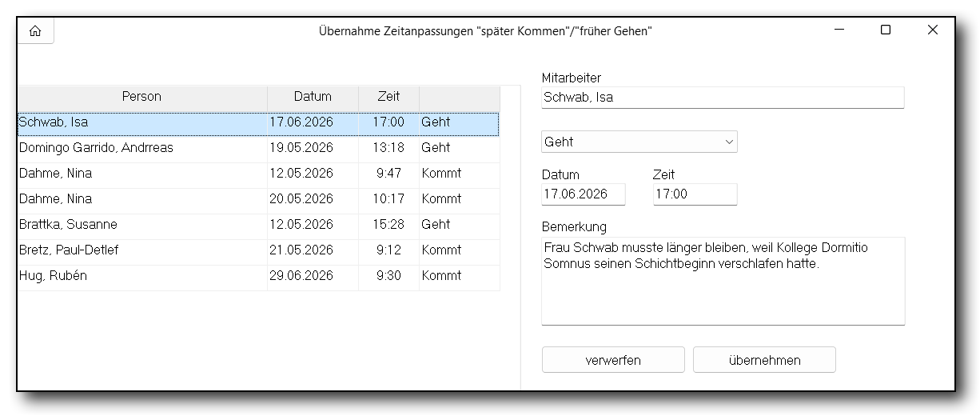The image size is (980, 416).
Task: Click the Datum field with 17.06.2026
Action: point(583,194)
